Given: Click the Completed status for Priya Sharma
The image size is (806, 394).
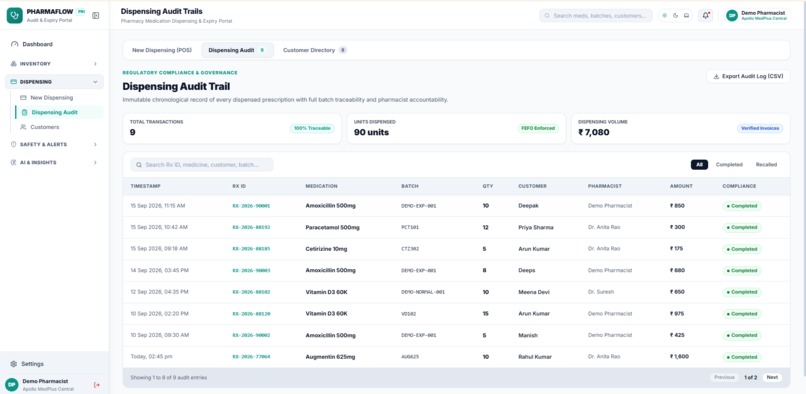Looking at the screenshot, I should (x=741, y=227).
